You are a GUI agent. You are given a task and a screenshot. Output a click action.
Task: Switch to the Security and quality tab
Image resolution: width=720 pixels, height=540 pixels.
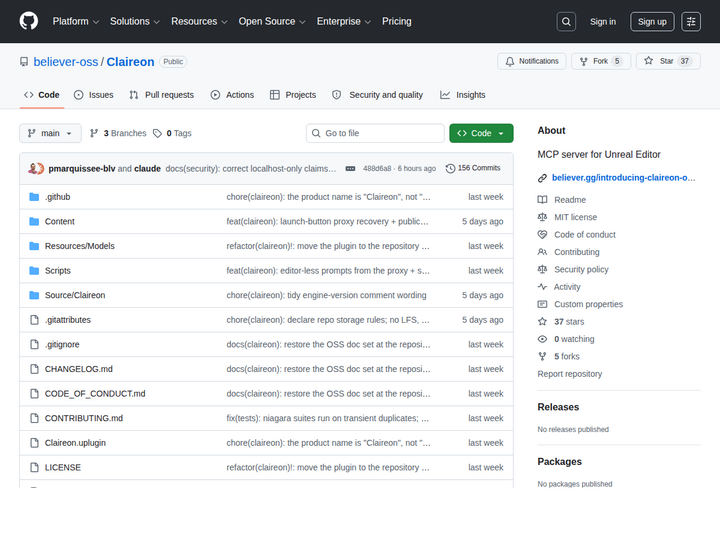coord(377,95)
